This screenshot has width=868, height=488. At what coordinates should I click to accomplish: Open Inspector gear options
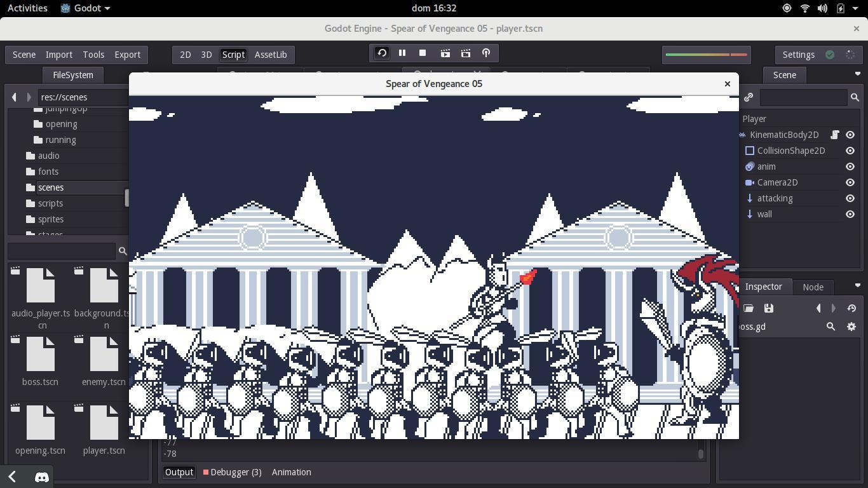(851, 327)
